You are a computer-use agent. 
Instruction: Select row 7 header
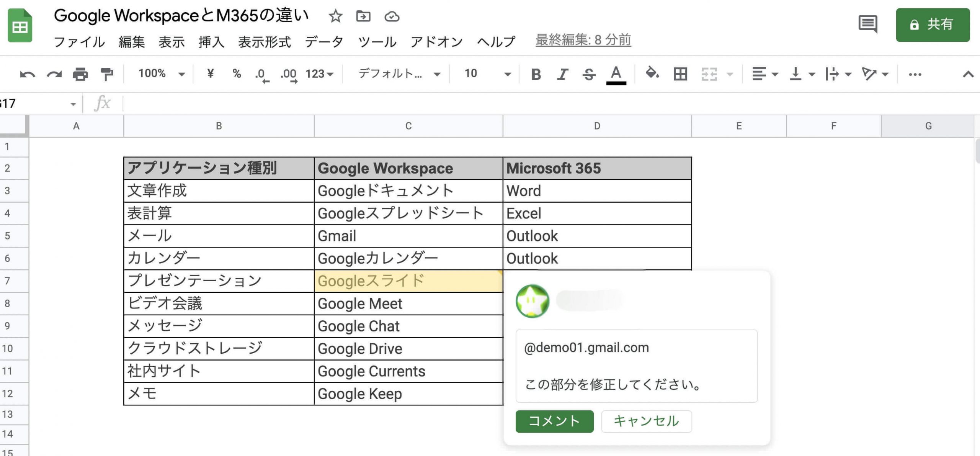(14, 281)
